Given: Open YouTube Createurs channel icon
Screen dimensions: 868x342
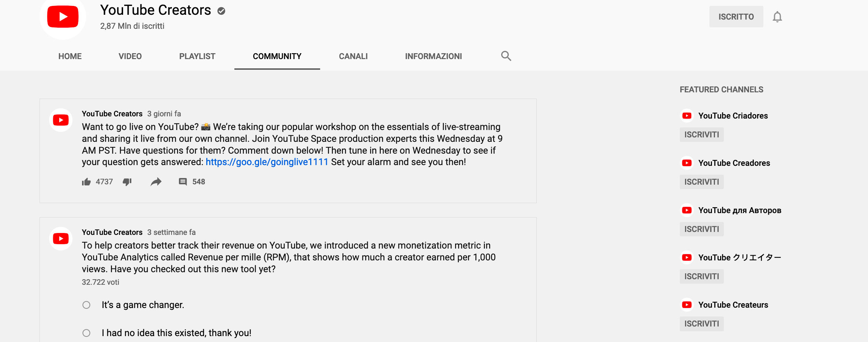Looking at the screenshot, I should click(687, 305).
